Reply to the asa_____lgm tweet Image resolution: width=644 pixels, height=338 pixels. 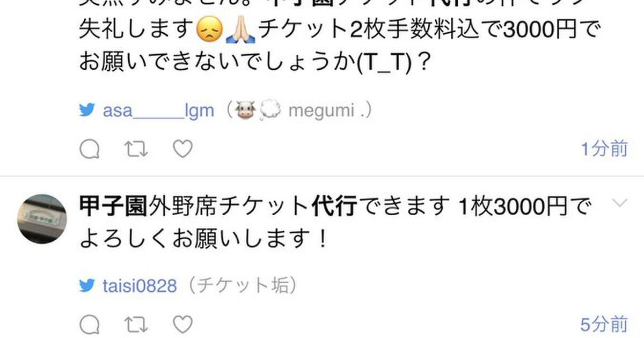tap(90, 150)
